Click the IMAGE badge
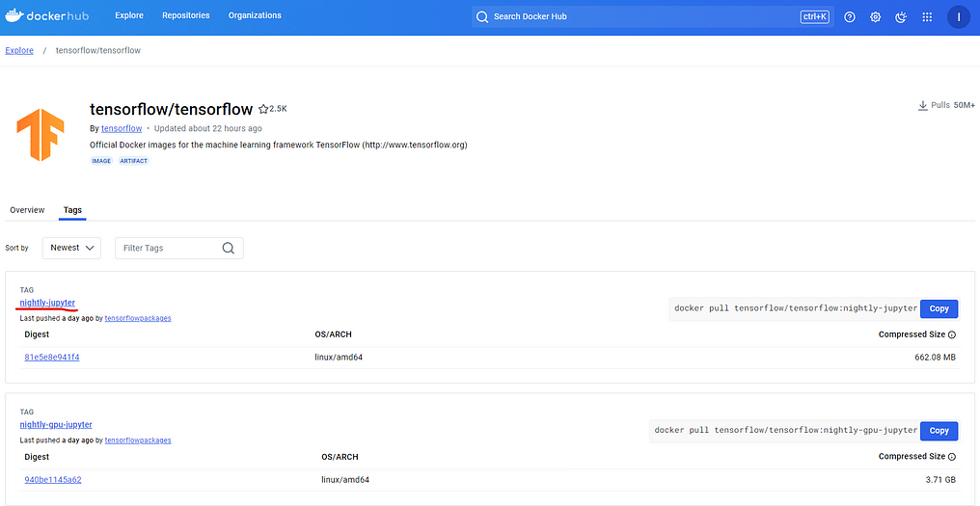This screenshot has width=980, height=506. point(101,161)
